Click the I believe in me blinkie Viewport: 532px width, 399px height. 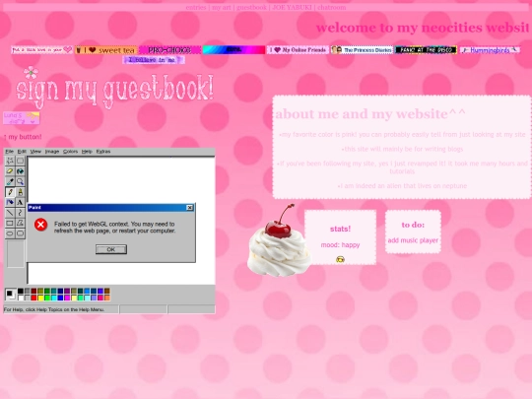[154, 60]
